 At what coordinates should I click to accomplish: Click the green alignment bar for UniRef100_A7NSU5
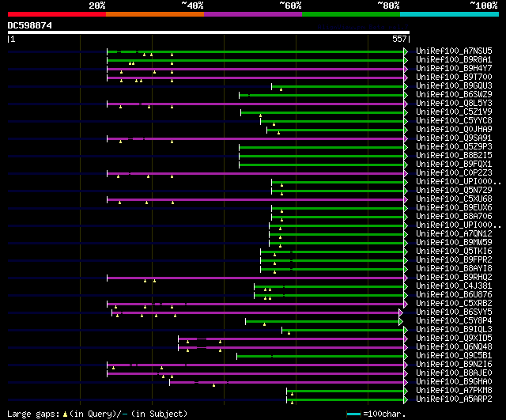click(255, 51)
